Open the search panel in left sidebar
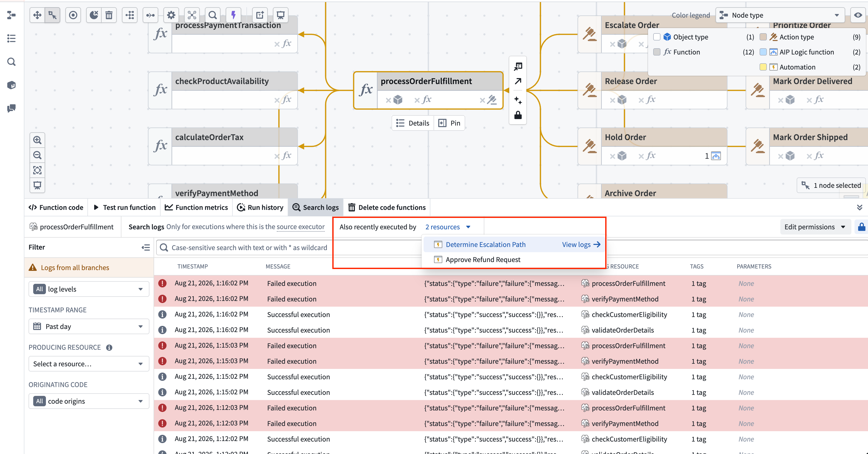Viewport: 868px width, 454px height. point(11,62)
